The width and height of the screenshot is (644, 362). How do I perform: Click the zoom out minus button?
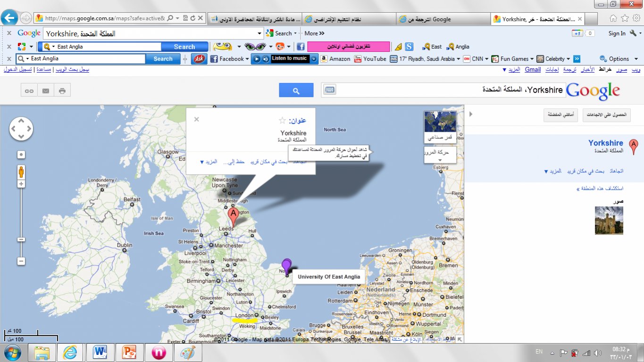[x=21, y=261]
